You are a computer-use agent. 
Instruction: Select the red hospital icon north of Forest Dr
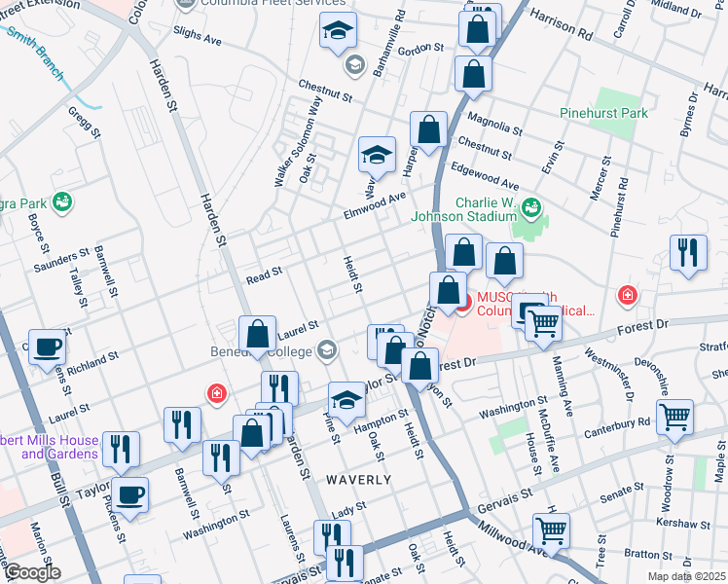(627, 295)
